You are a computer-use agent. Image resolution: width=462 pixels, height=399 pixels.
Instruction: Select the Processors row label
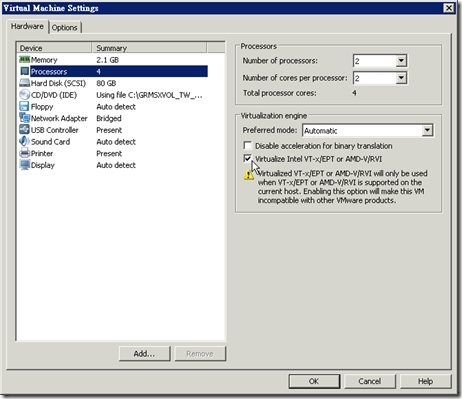[49, 72]
